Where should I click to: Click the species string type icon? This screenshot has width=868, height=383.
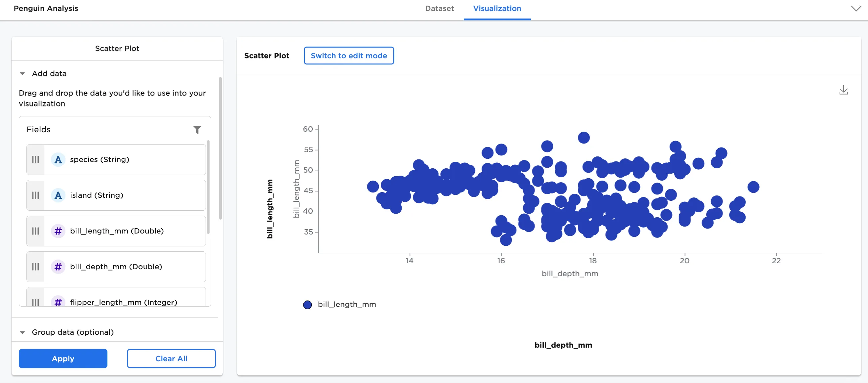click(x=58, y=159)
